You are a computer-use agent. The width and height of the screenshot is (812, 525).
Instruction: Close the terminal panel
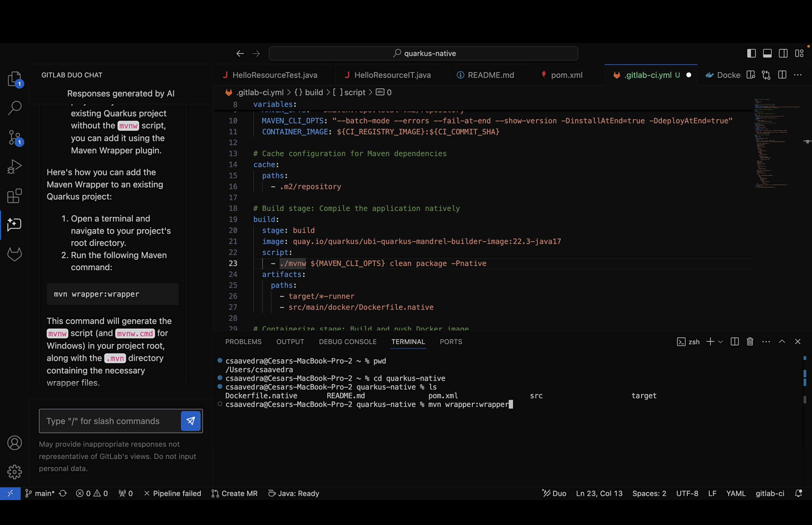tap(798, 341)
